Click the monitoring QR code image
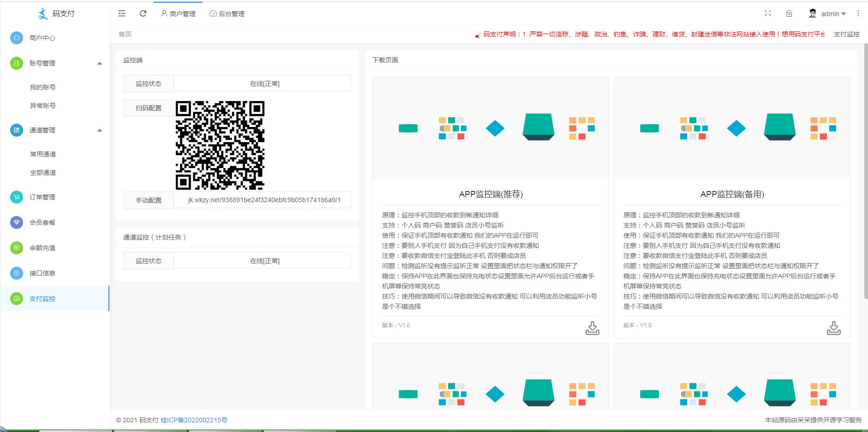This screenshot has width=868, height=432. click(220, 145)
